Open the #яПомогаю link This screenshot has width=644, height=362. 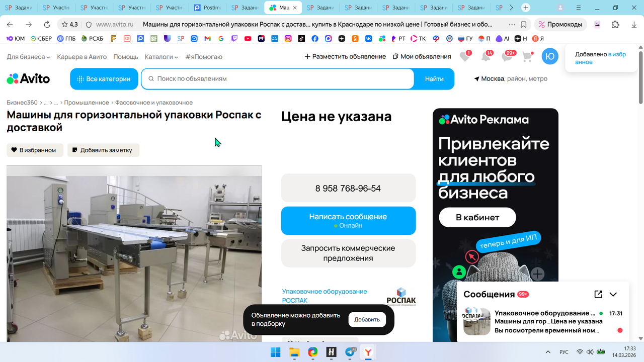tap(204, 57)
